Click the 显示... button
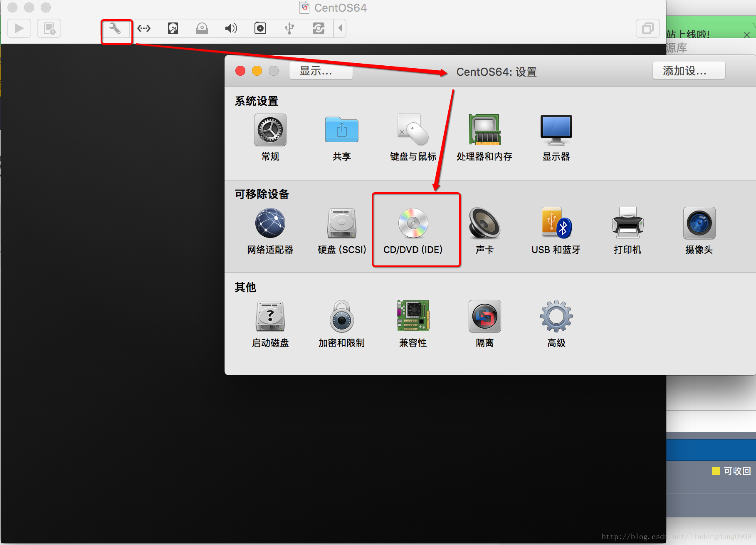The image size is (756, 545). 321,71
